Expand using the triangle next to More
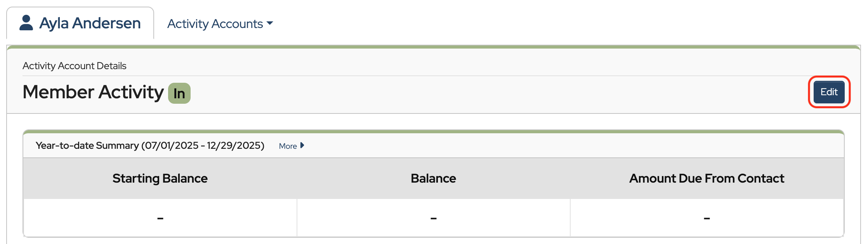868x244 pixels. point(302,145)
